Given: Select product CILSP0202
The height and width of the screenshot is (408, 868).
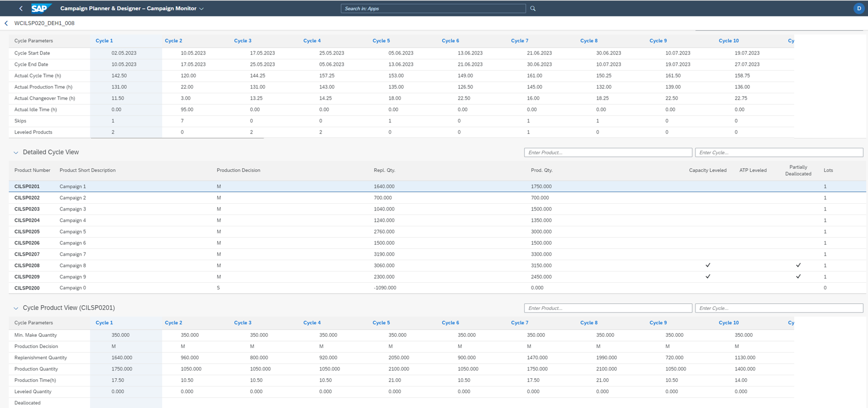Looking at the screenshot, I should pos(27,198).
